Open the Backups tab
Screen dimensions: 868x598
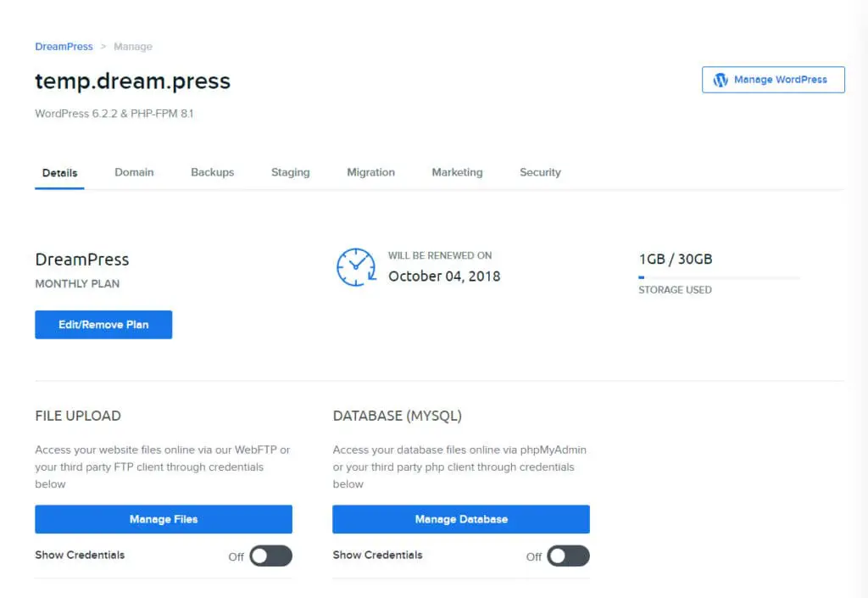pos(213,172)
